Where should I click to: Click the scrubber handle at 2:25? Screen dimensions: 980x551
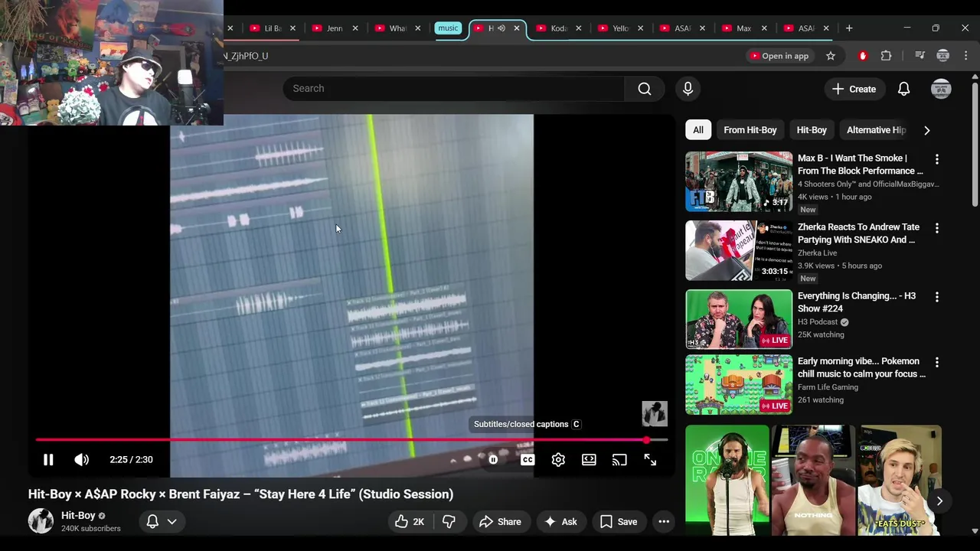click(647, 440)
